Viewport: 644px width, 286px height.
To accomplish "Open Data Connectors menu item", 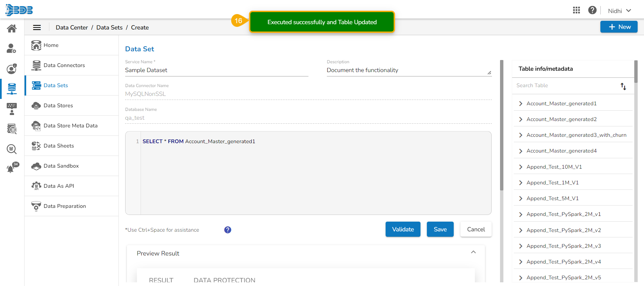I will [x=71, y=65].
